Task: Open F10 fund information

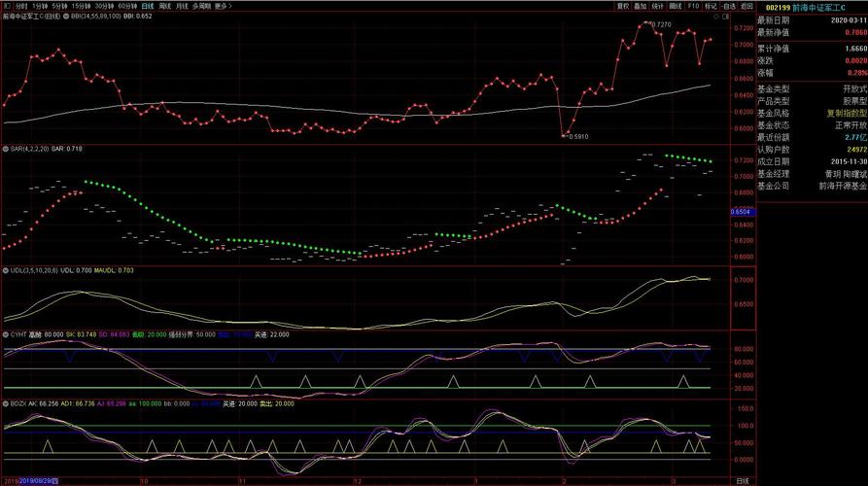Action: tap(693, 6)
